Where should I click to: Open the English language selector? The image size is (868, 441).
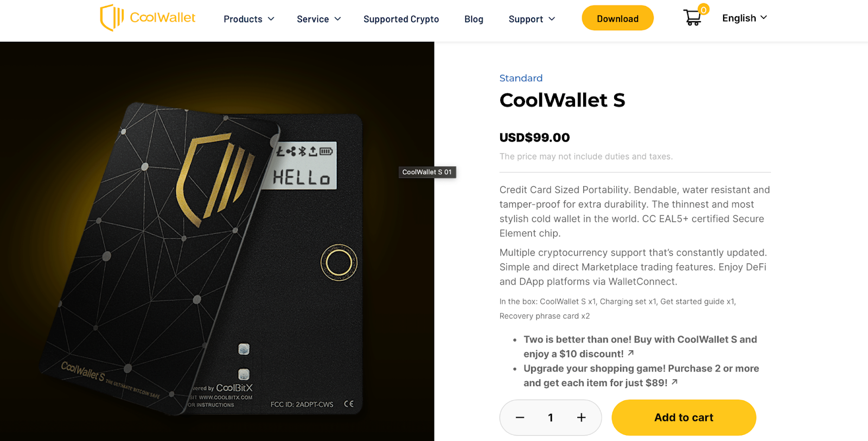click(745, 18)
